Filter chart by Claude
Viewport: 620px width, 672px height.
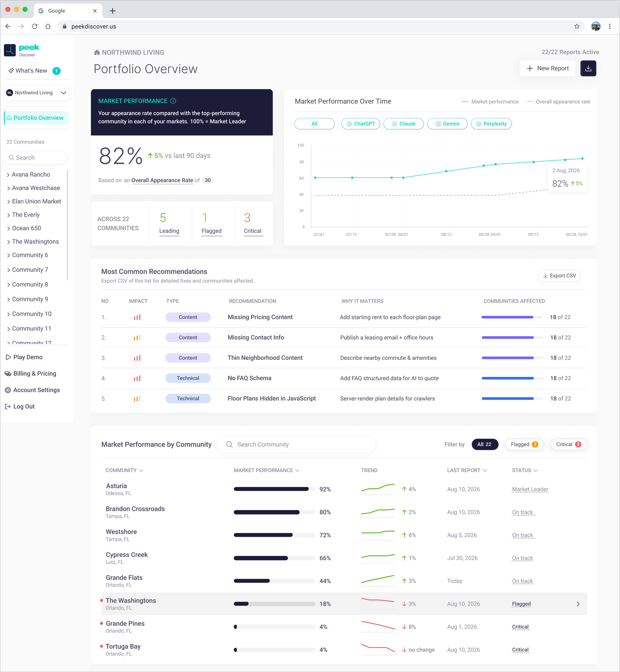403,124
